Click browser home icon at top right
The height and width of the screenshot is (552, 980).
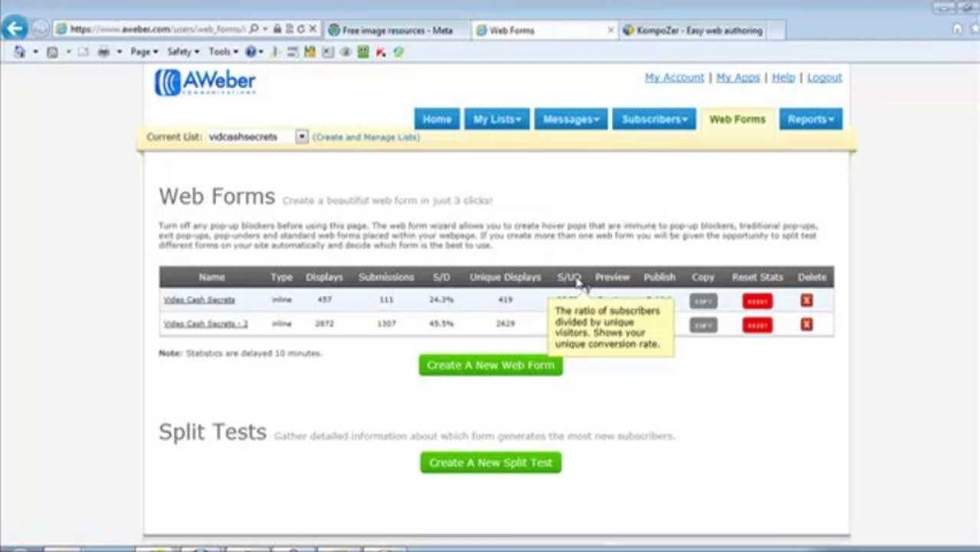(957, 29)
